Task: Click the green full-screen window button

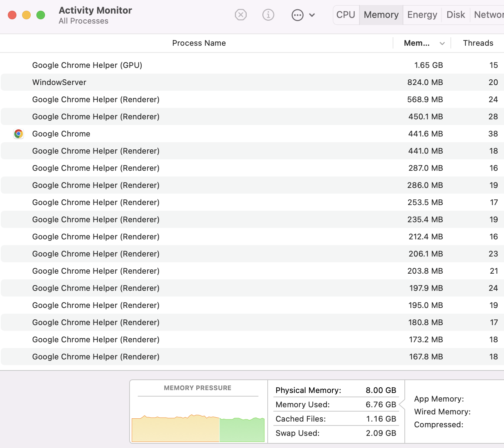Action: click(41, 15)
